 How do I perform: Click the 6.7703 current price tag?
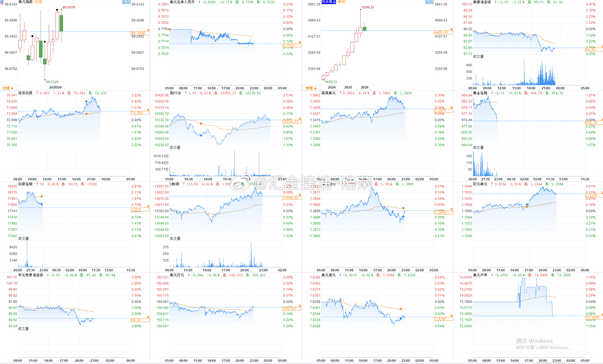point(292,46)
